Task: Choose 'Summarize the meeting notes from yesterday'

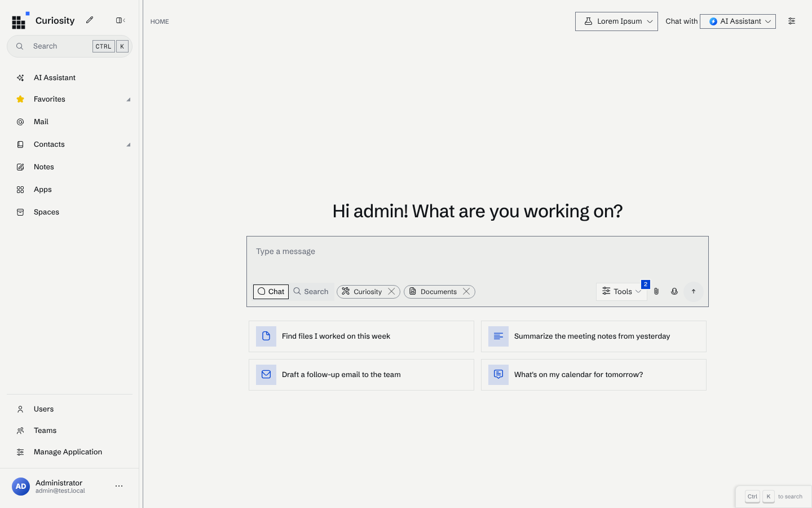Action: [594, 336]
